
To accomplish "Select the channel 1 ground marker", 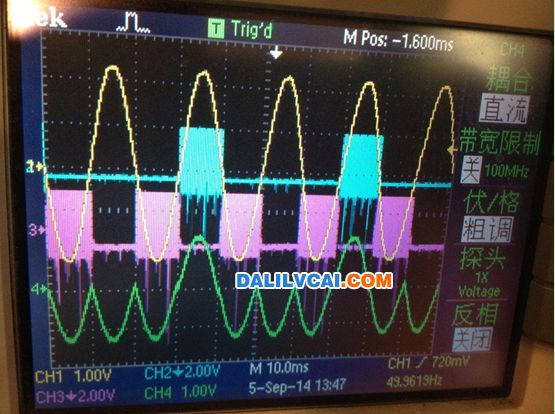I will [36, 166].
